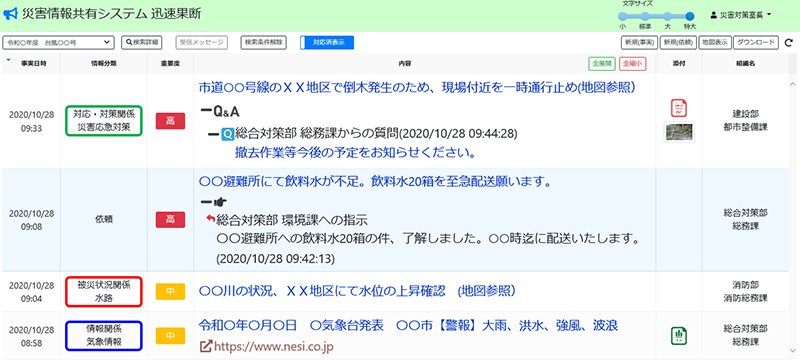Click the 地図表示 button
Screen dimensions: 800x360
[715, 43]
